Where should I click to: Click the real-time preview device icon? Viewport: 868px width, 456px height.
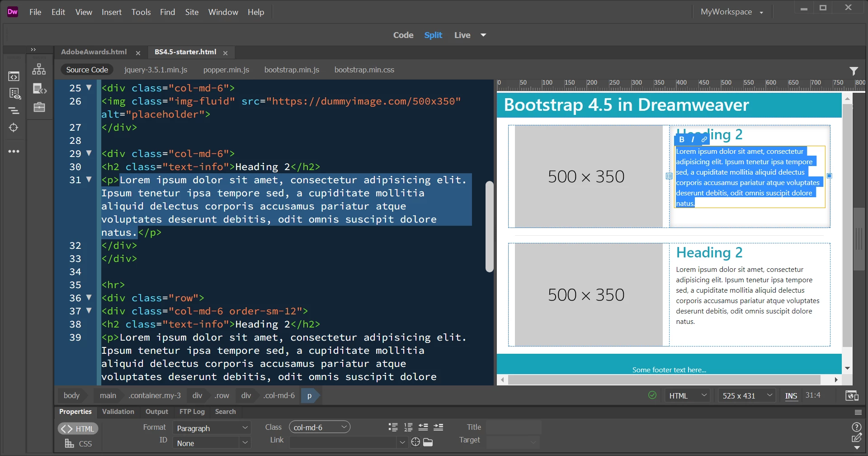click(x=852, y=396)
